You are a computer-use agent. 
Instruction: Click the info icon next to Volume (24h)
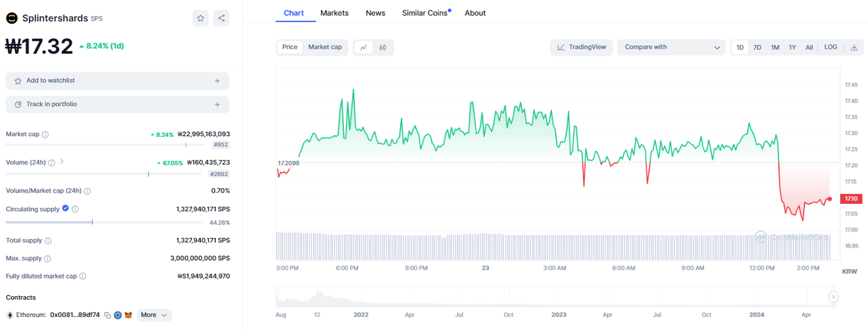[x=52, y=163]
